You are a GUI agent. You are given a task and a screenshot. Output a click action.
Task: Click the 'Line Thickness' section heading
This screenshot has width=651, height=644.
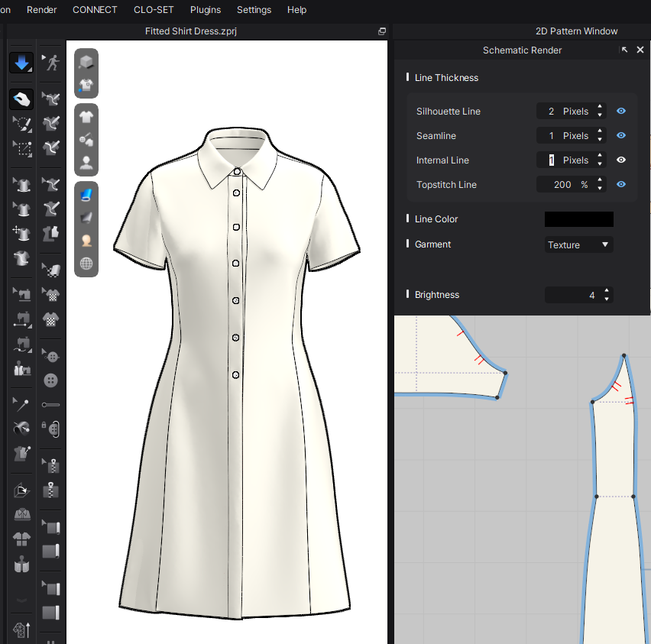(x=446, y=78)
